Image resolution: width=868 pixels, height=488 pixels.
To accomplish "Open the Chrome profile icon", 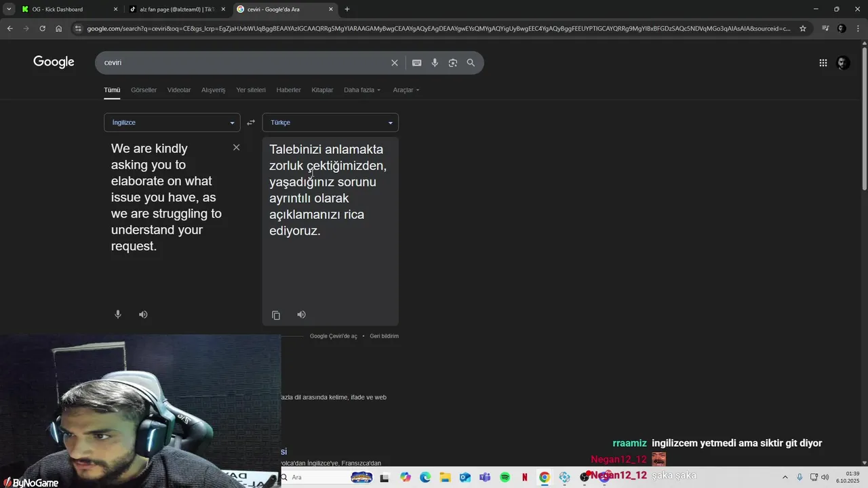I will coord(842,28).
